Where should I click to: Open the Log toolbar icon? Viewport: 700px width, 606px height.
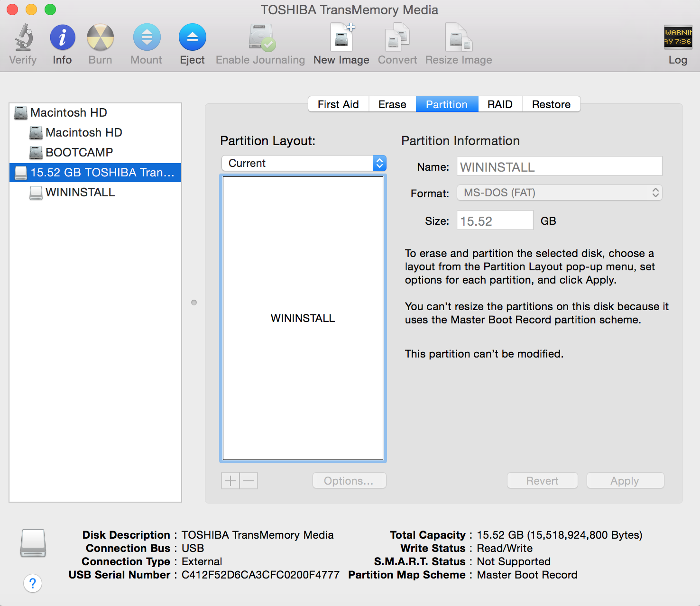click(x=678, y=37)
